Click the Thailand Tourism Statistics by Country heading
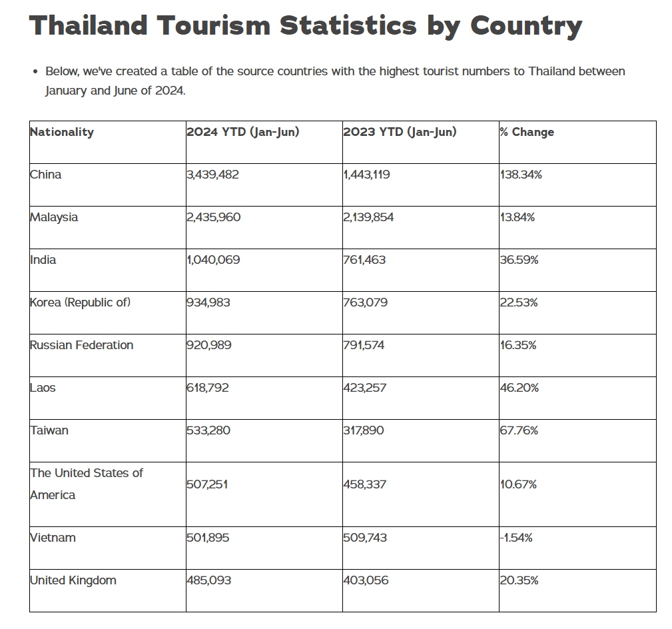The image size is (672, 629). (x=306, y=26)
